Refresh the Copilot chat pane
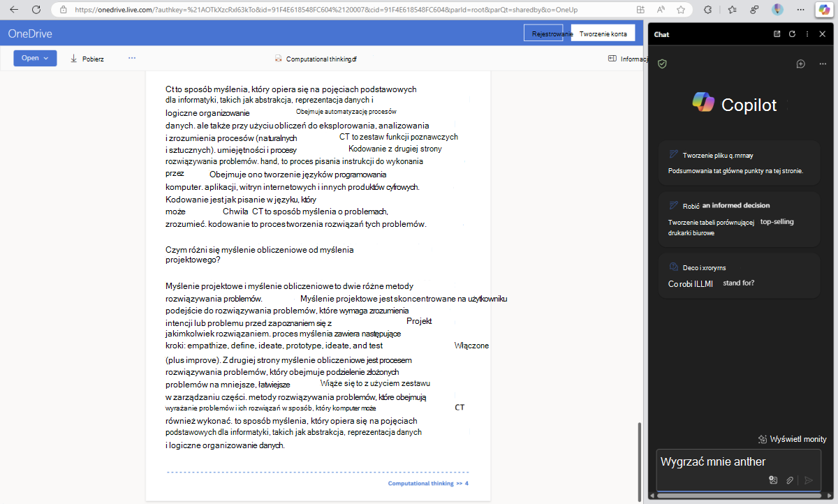The height and width of the screenshot is (504, 838). click(x=792, y=34)
